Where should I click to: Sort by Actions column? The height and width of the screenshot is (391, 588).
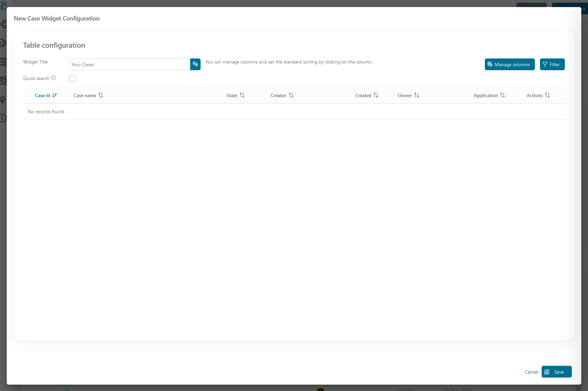coord(547,95)
